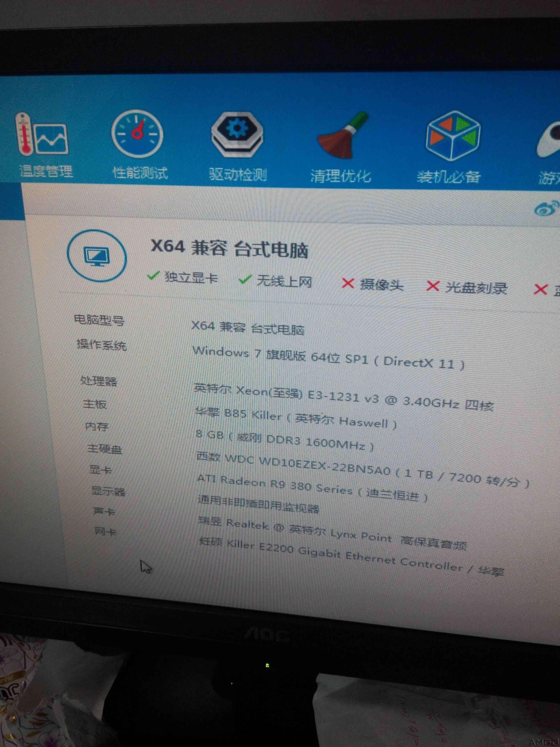Open the 性能测试 gauge icon
Image resolution: width=560 pixels, height=747 pixels.
pos(137,134)
